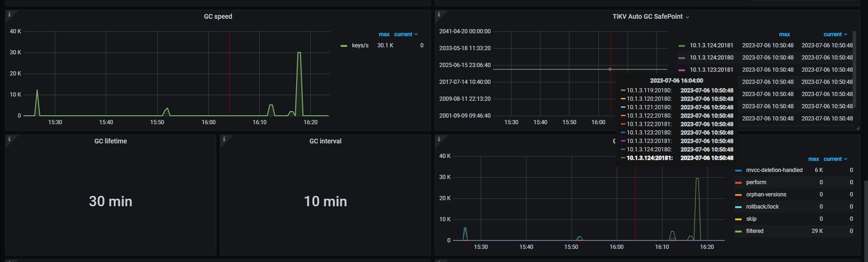Click the green color swatch beside keys/s
The image size is (868, 262).
[344, 46]
